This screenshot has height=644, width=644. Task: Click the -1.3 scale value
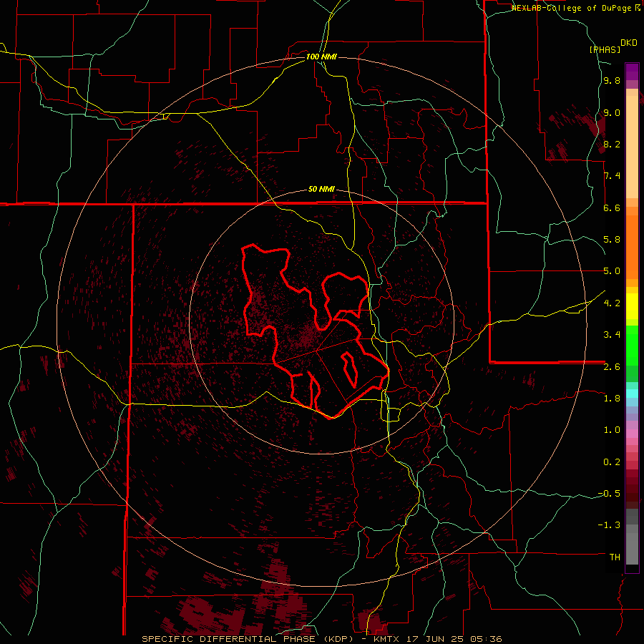point(609,525)
